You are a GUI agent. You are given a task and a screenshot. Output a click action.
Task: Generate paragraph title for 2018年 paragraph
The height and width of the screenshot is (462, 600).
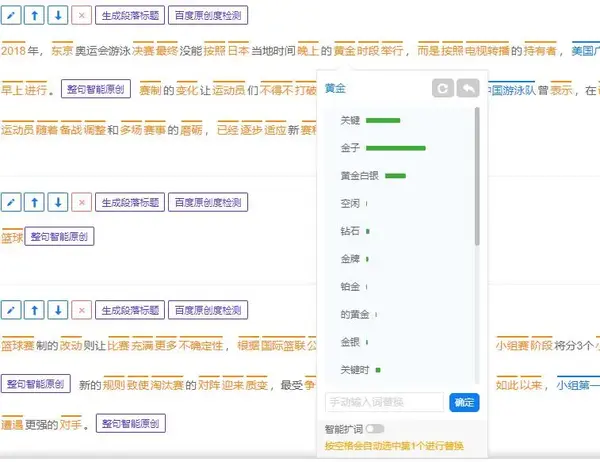point(130,15)
